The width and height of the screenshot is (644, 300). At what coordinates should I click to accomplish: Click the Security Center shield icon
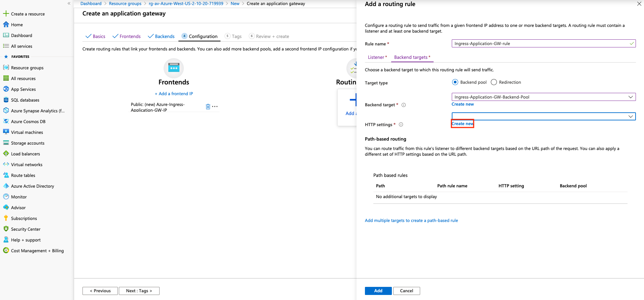(6, 229)
